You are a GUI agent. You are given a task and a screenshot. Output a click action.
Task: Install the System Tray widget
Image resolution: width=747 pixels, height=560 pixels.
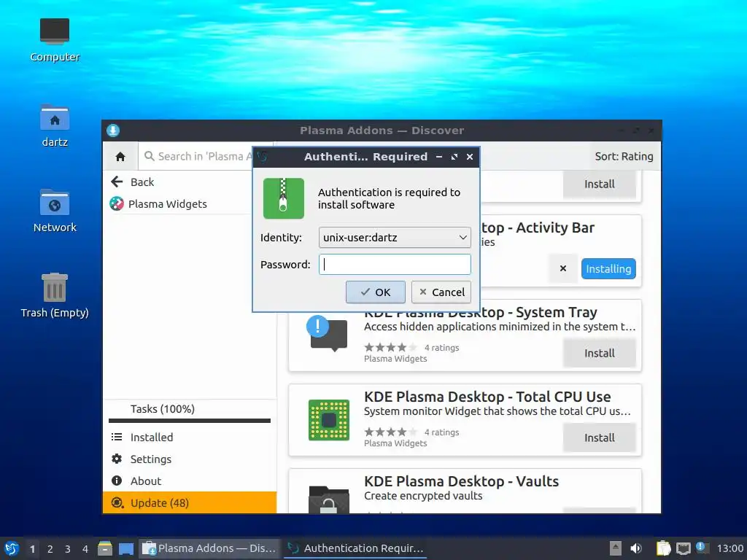(x=600, y=353)
